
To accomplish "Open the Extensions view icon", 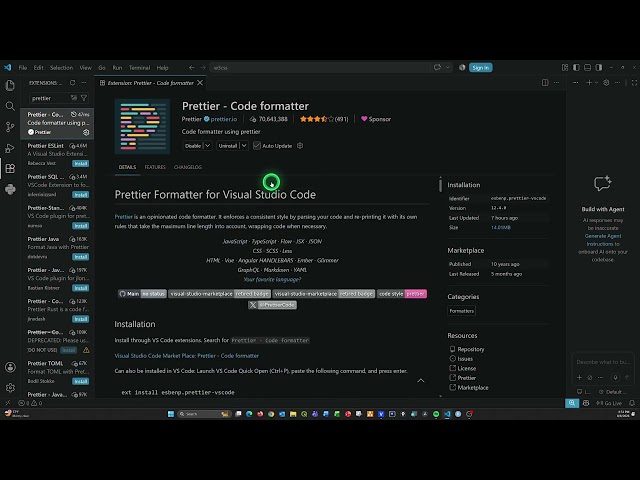I will 10,168.
